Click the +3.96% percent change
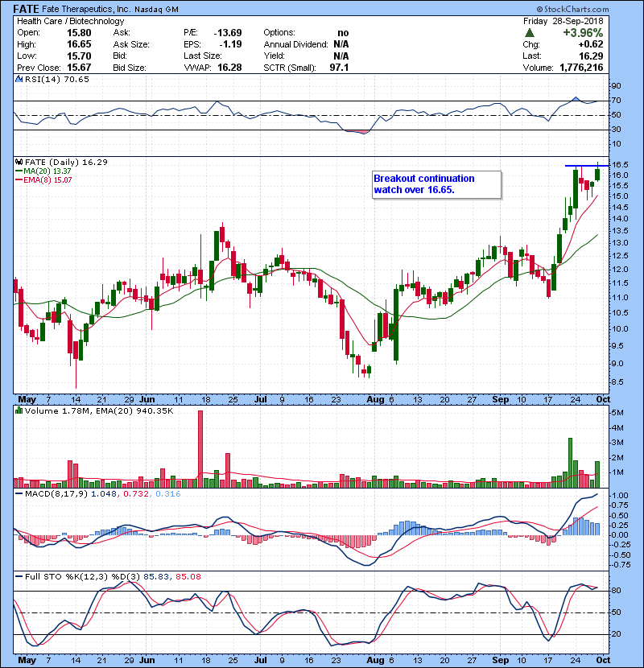The image size is (644, 668). [583, 33]
